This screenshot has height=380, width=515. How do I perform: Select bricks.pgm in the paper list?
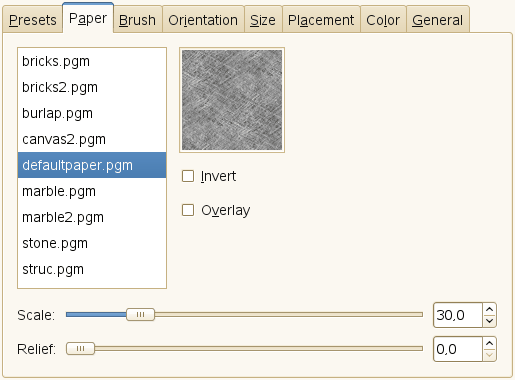pos(92,61)
